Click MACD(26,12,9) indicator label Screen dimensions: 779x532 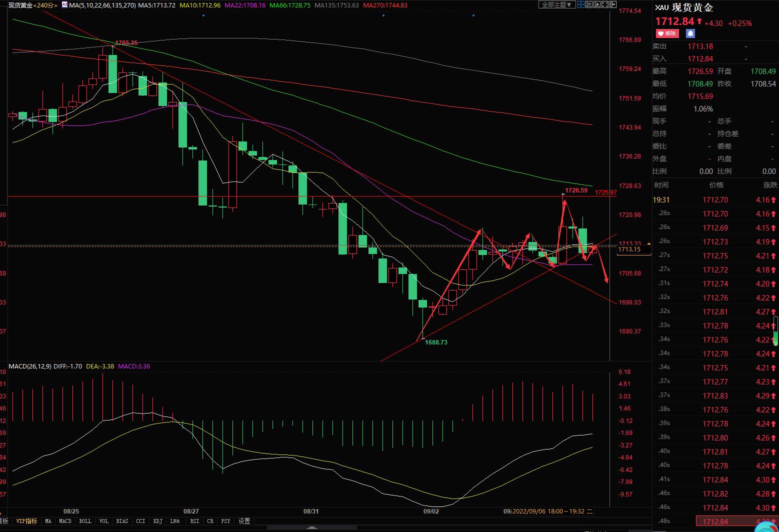coord(30,366)
